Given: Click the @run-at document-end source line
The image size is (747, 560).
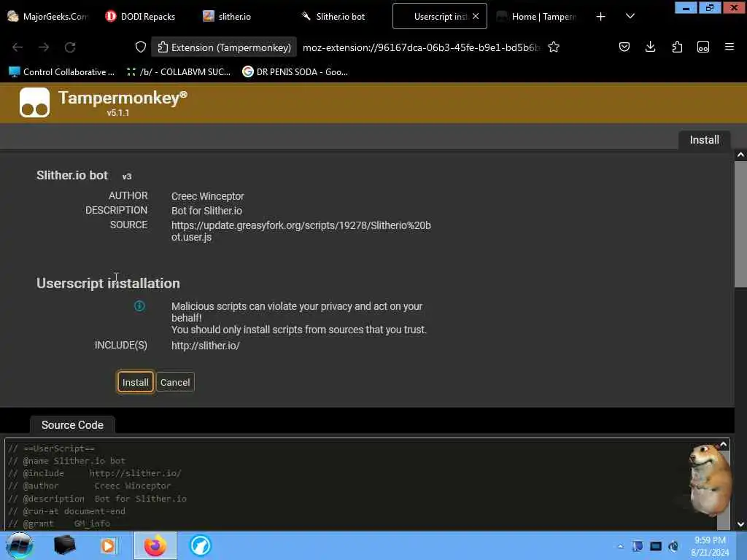Looking at the screenshot, I should click(x=66, y=511).
